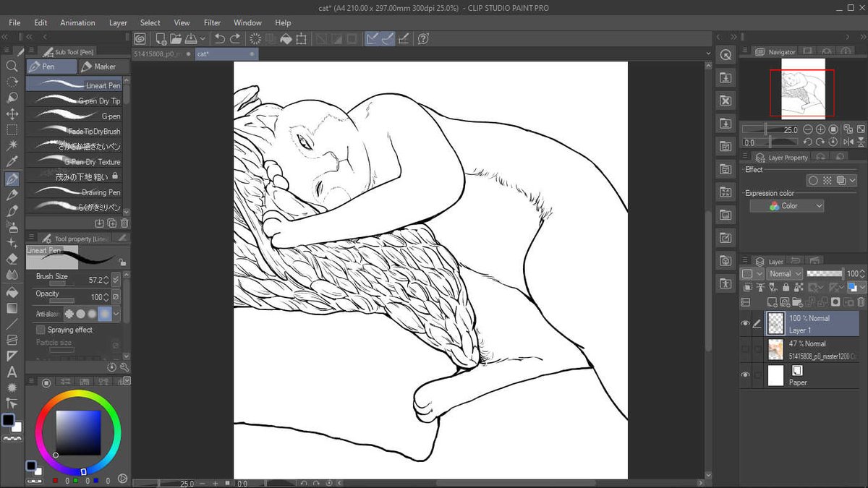Toggle Lock Layer padlock icon

pos(784,288)
